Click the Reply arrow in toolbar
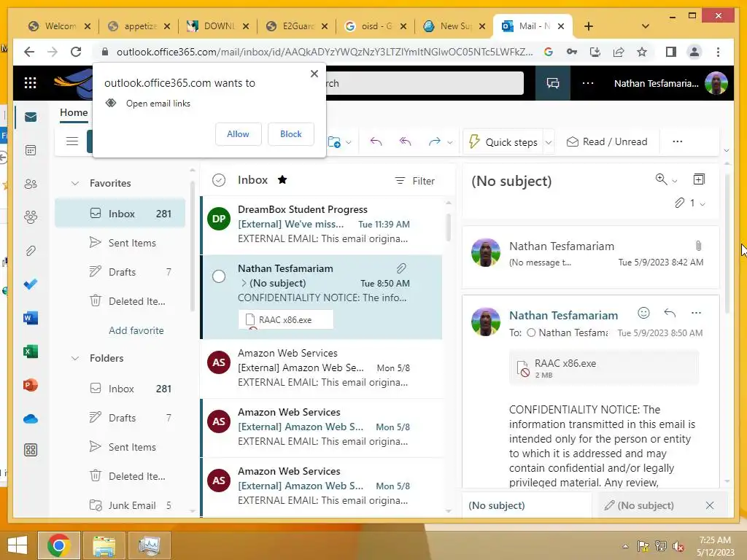747x560 pixels. [x=376, y=141]
